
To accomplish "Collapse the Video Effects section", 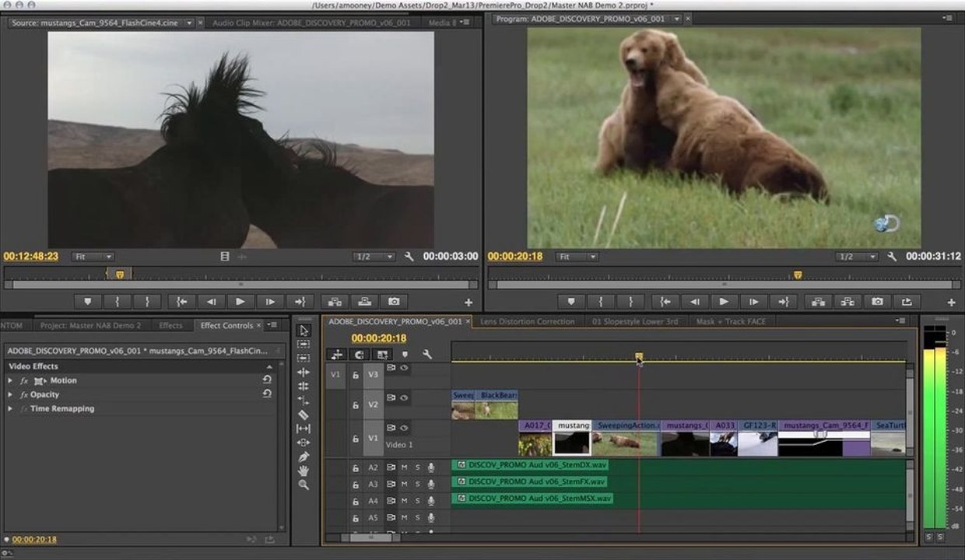I will [269, 366].
